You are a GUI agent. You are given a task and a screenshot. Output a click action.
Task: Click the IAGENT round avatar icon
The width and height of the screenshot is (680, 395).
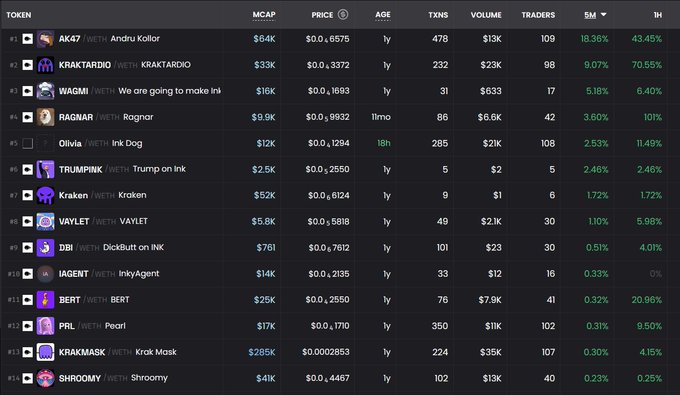point(46,274)
